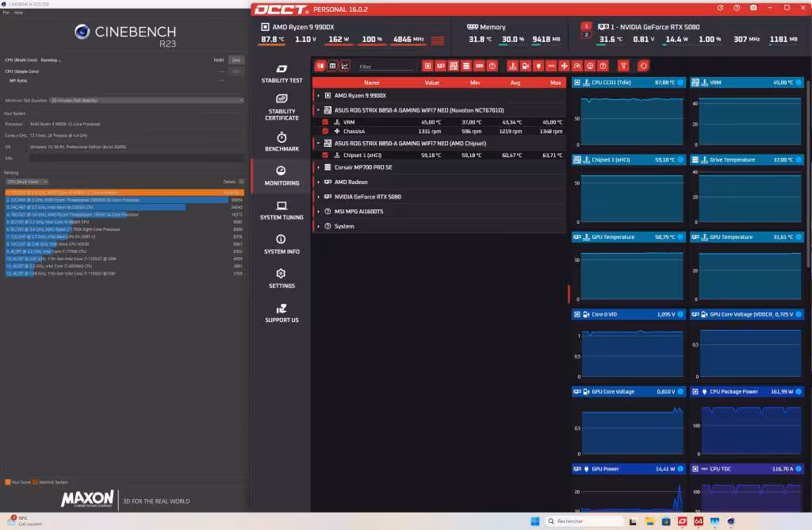Click the color circle on CPU Package Power graph
Screen dimensions: 812x530
coord(799,392)
